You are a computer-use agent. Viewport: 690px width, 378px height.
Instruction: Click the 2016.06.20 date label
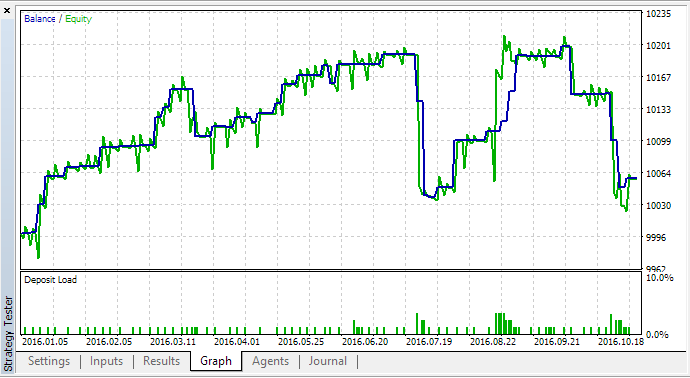coord(365,342)
